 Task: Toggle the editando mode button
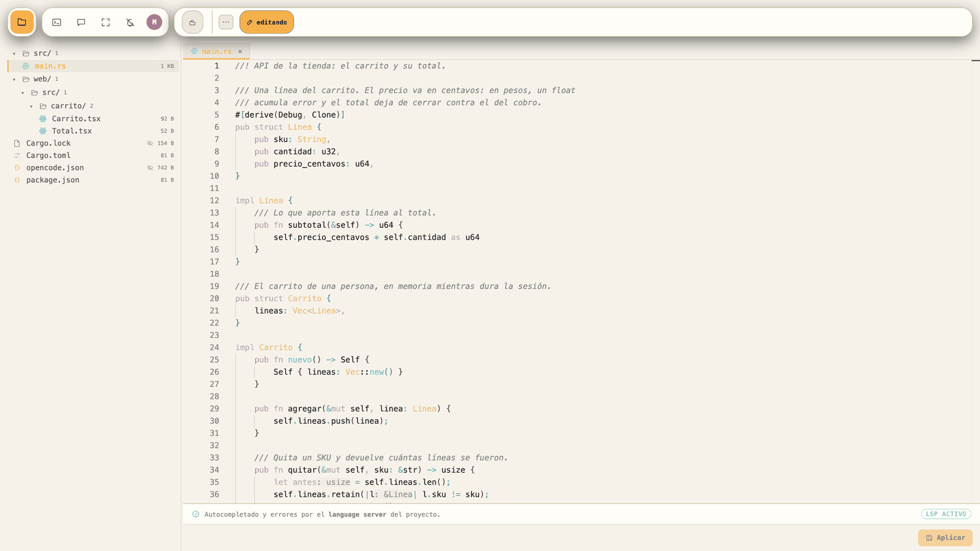pos(267,22)
